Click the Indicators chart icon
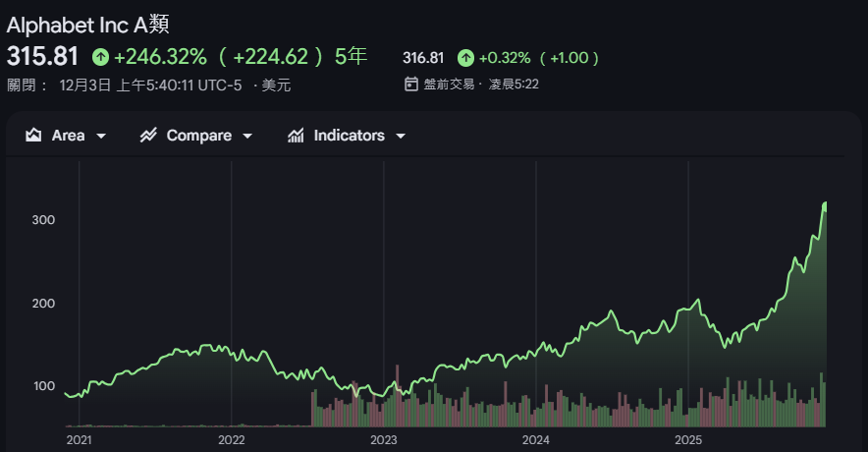868x452 pixels. click(296, 136)
